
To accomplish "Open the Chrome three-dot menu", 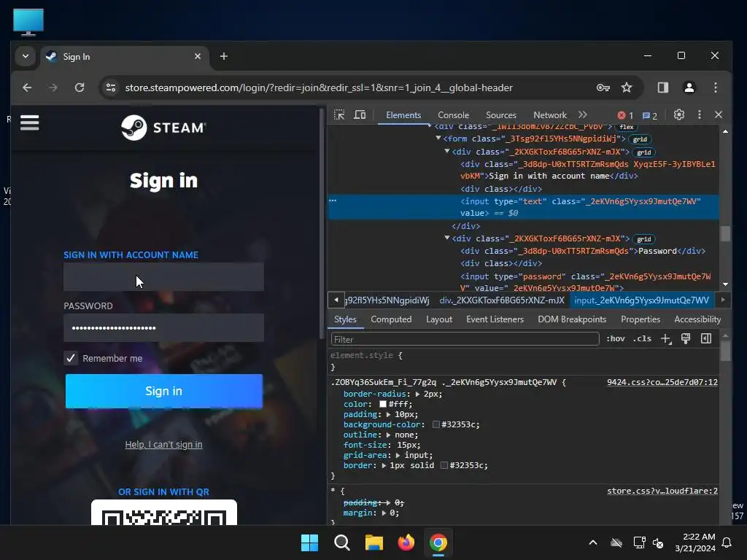I will (x=716, y=87).
